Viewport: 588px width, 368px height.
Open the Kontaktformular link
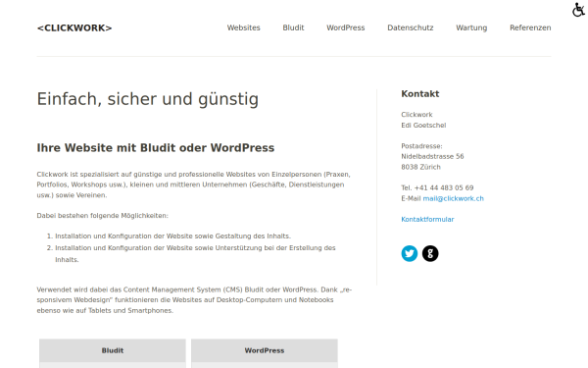pos(427,219)
